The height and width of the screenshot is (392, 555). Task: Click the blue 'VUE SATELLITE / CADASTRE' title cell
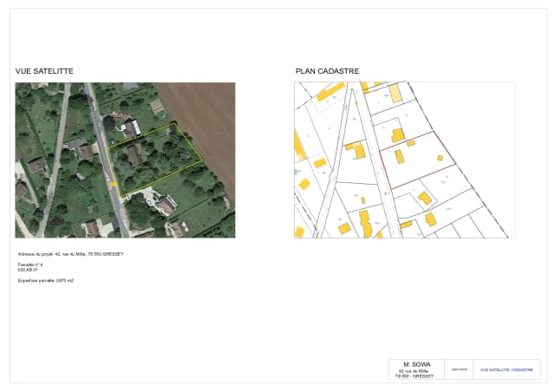pyautogui.click(x=506, y=369)
